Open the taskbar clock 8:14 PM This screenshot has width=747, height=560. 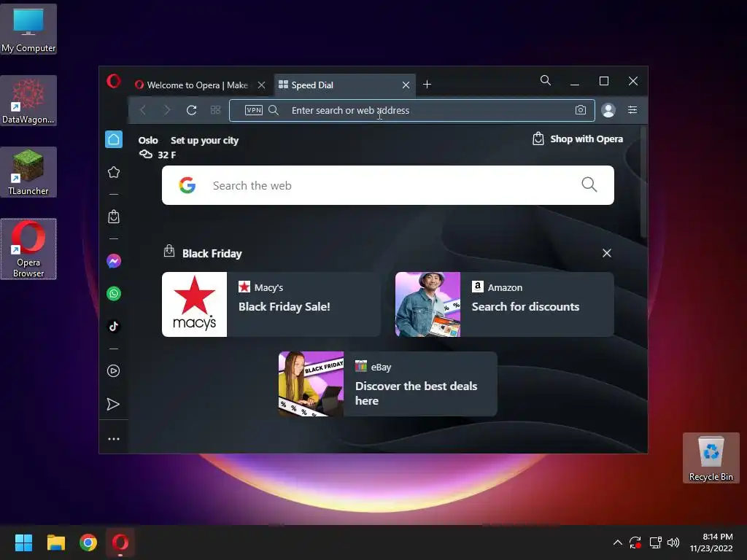pos(711,542)
